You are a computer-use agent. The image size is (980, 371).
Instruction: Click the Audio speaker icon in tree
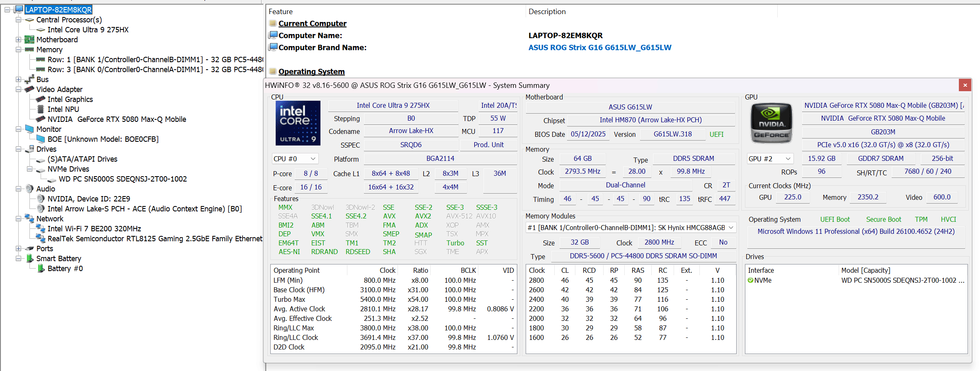pyautogui.click(x=29, y=189)
